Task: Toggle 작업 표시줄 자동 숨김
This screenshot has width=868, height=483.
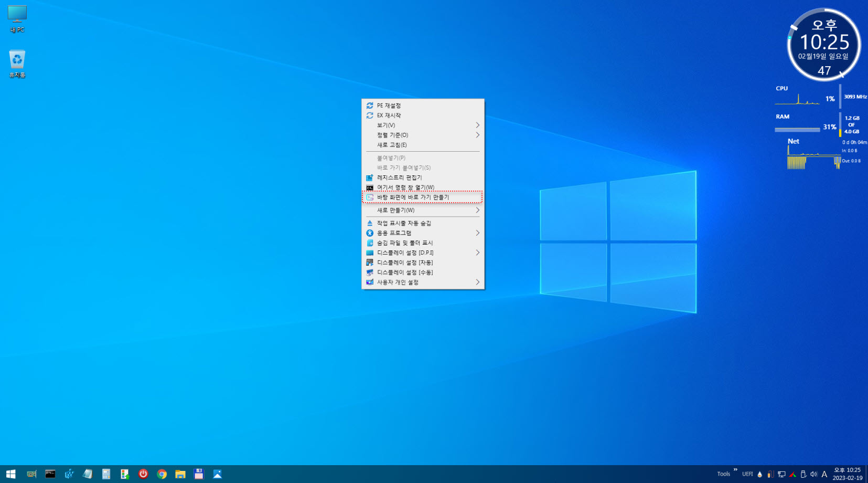Action: point(423,223)
